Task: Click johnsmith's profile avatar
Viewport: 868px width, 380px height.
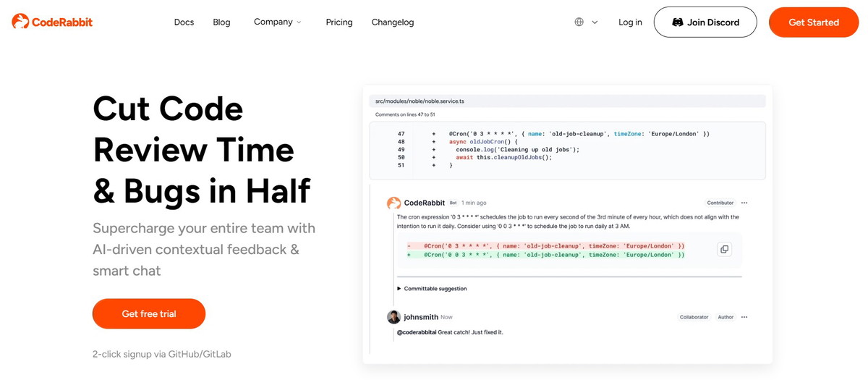Action: tap(393, 317)
